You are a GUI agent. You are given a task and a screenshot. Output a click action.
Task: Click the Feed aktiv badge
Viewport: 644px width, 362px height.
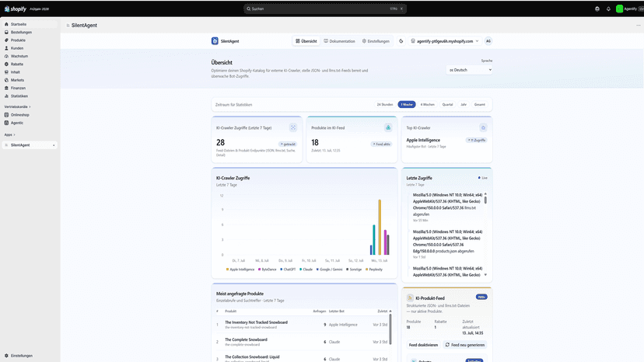(381, 144)
